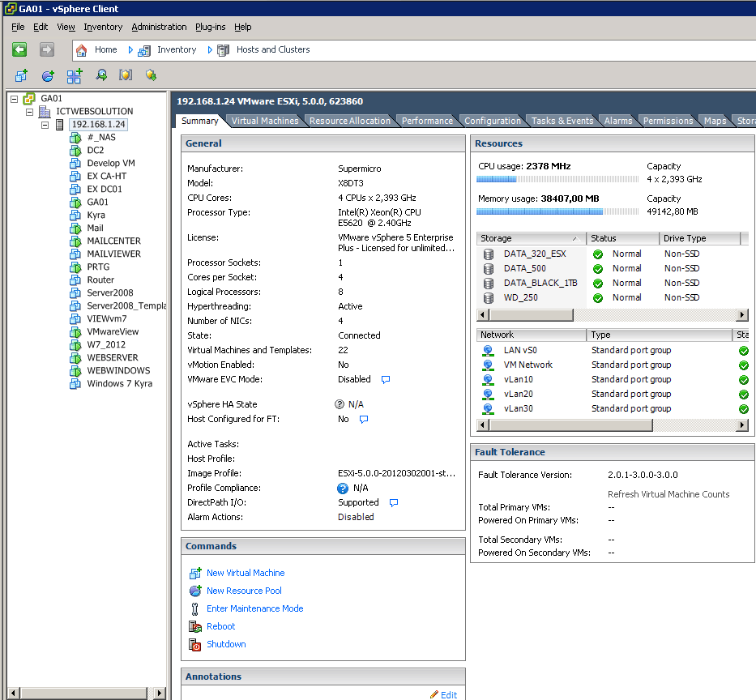Collapse the ICTWEBSOLUTION datacenter node
This screenshot has width=756, height=700.
point(29,112)
